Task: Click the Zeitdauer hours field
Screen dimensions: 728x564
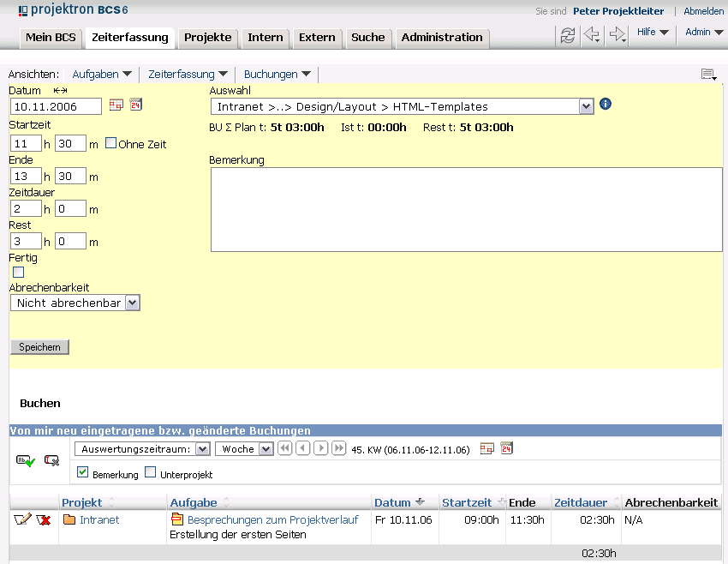Action: pos(26,208)
